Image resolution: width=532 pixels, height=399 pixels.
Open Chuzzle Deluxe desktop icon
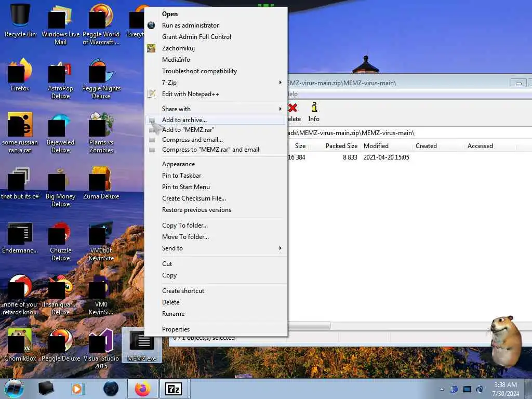coord(60,241)
